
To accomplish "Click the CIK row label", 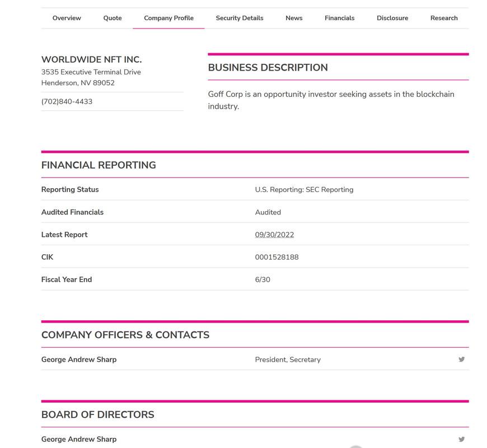I will pos(47,257).
